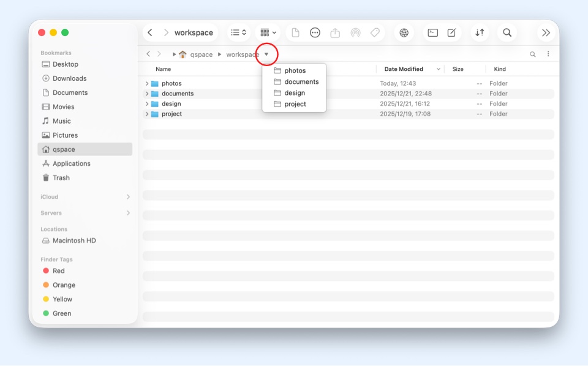The image size is (588, 366).
Task: Open the grid view options dropdown
Action: 268,32
